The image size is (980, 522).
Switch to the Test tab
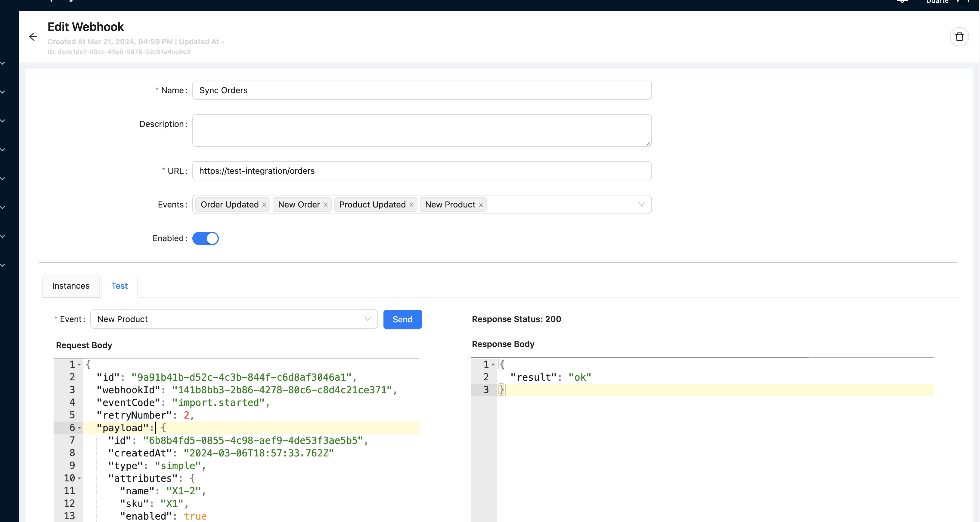[119, 286]
